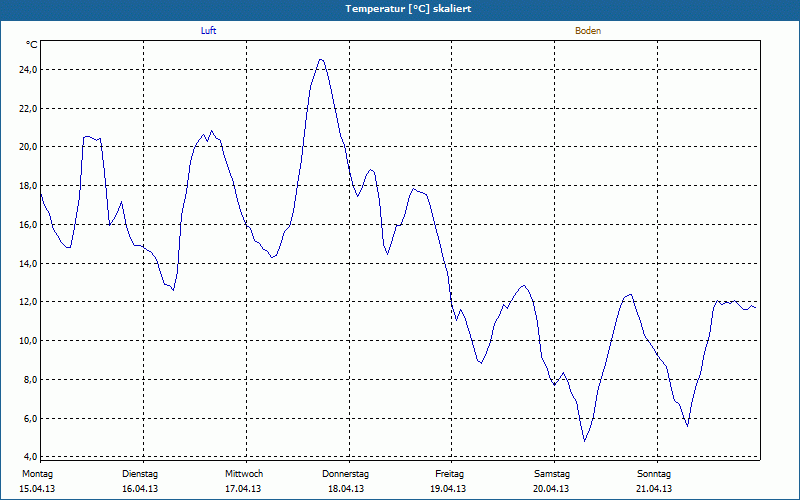
Task: Click the lowest temperature dip on Saturday's curve
Action: 585,440
